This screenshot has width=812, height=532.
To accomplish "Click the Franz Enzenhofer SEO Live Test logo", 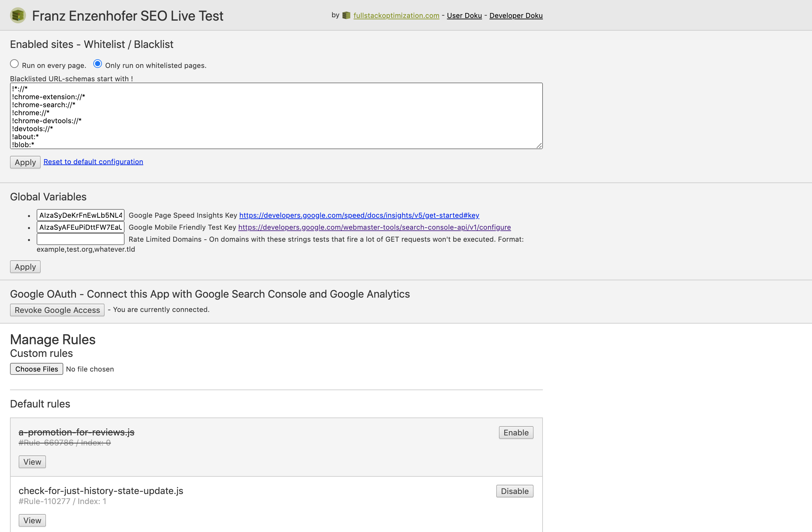I will [x=18, y=15].
